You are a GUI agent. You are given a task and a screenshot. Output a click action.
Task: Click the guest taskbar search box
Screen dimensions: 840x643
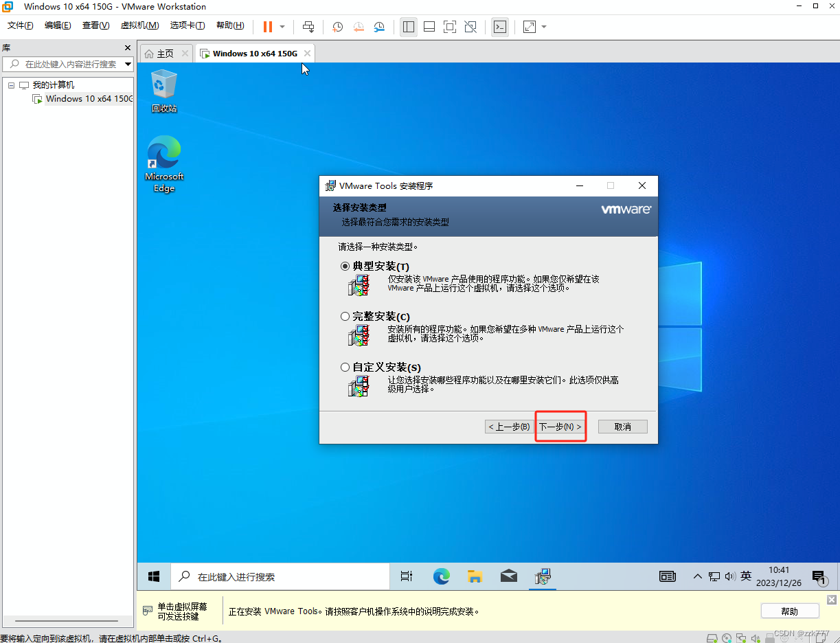coord(280,576)
